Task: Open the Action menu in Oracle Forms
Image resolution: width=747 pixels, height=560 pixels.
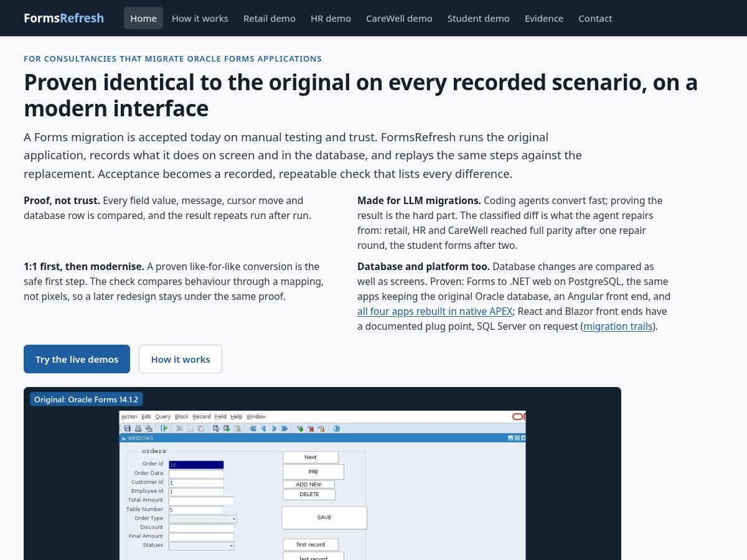Action: pyautogui.click(x=129, y=417)
